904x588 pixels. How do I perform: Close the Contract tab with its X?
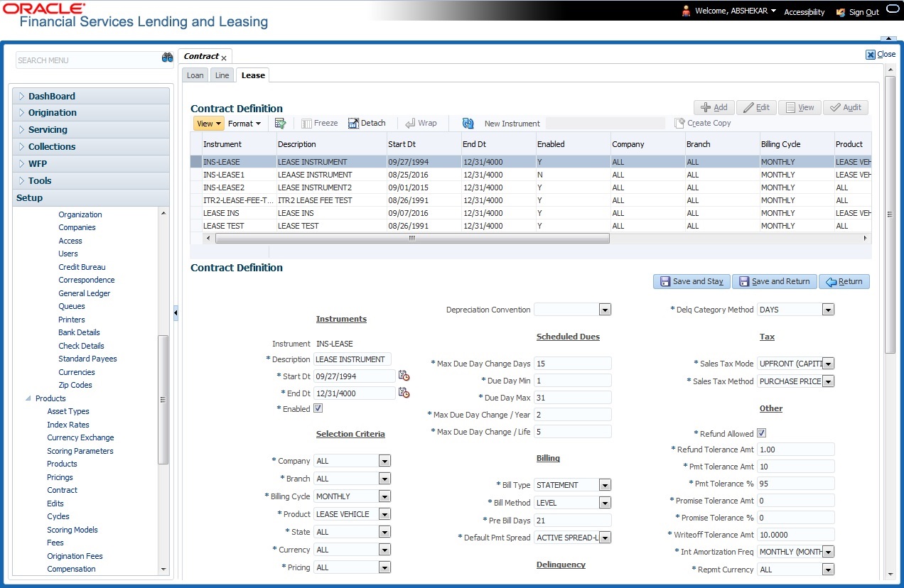224,58
